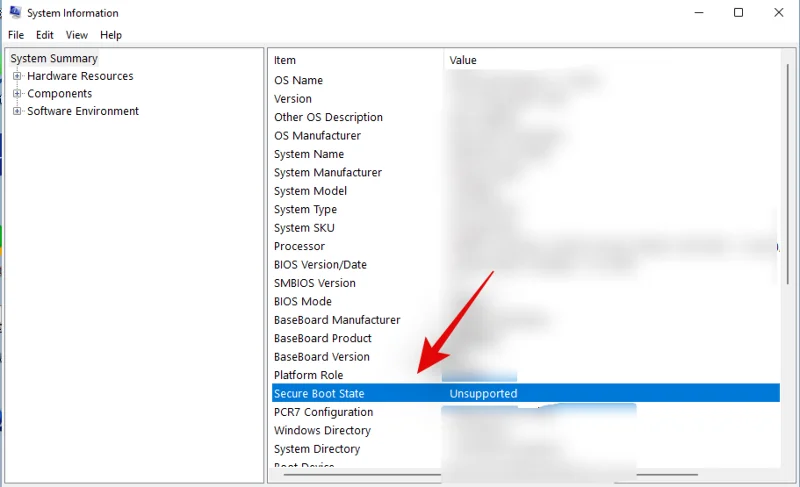Select the System Manufacturer row
The image size is (800, 487).
click(x=526, y=172)
